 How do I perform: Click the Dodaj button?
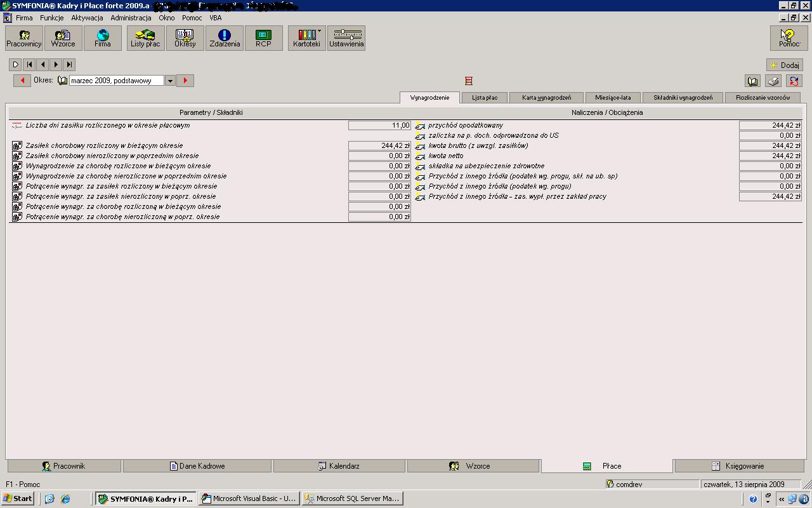point(784,65)
